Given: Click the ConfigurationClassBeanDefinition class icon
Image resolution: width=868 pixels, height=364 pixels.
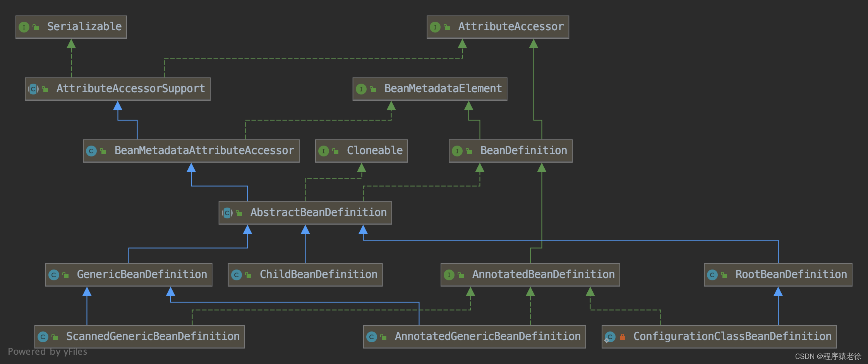Looking at the screenshot, I should (x=610, y=337).
